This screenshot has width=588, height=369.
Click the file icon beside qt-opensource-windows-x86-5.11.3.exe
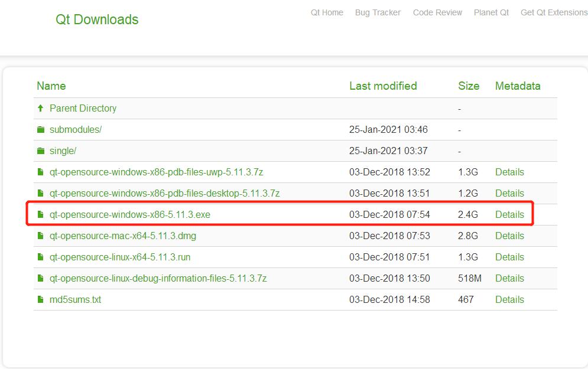pyautogui.click(x=41, y=215)
